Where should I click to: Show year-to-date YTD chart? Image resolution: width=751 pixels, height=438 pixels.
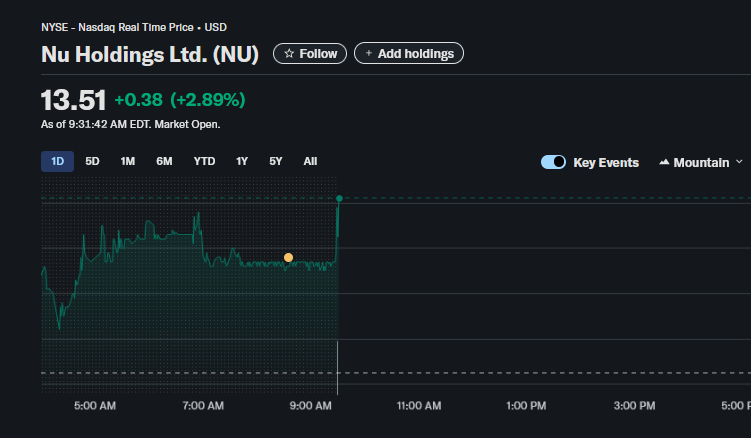click(x=205, y=161)
